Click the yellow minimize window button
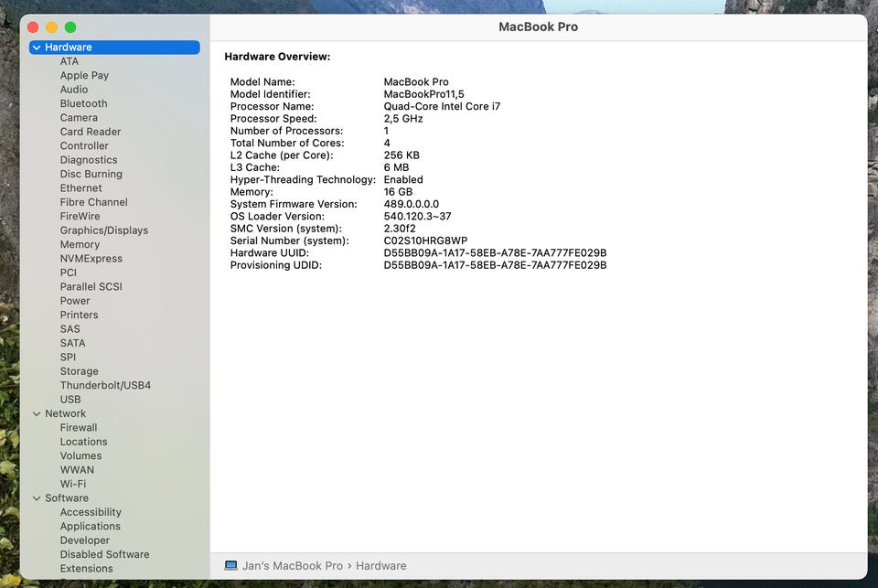Screen dimensions: 878x588 [x=52, y=27]
